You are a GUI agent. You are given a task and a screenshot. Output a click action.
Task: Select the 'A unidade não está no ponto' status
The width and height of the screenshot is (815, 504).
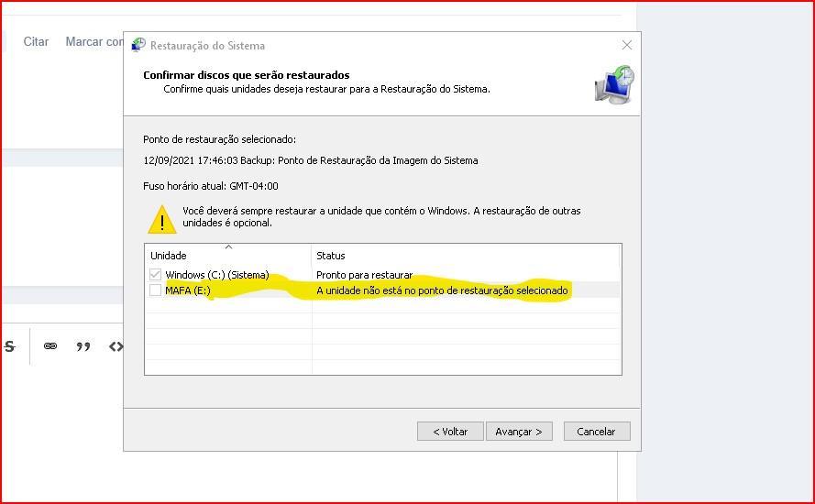point(442,290)
